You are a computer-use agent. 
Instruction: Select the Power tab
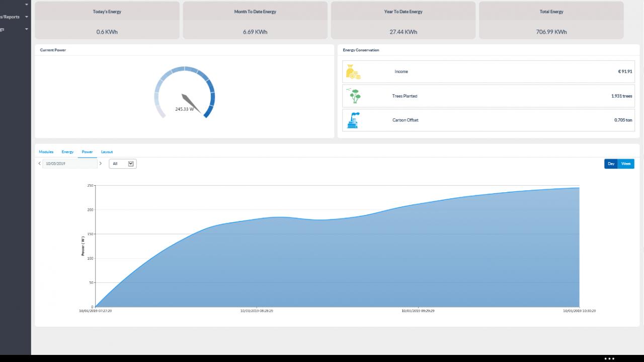pos(87,152)
